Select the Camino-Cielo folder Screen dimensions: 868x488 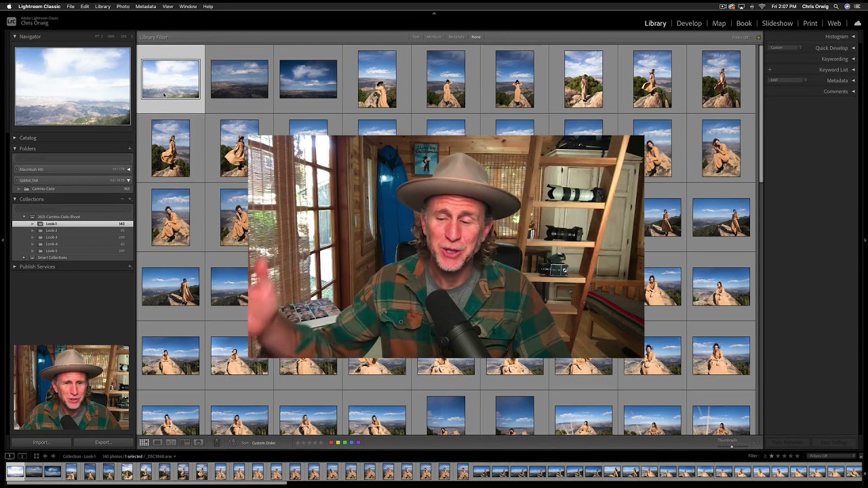(x=43, y=188)
